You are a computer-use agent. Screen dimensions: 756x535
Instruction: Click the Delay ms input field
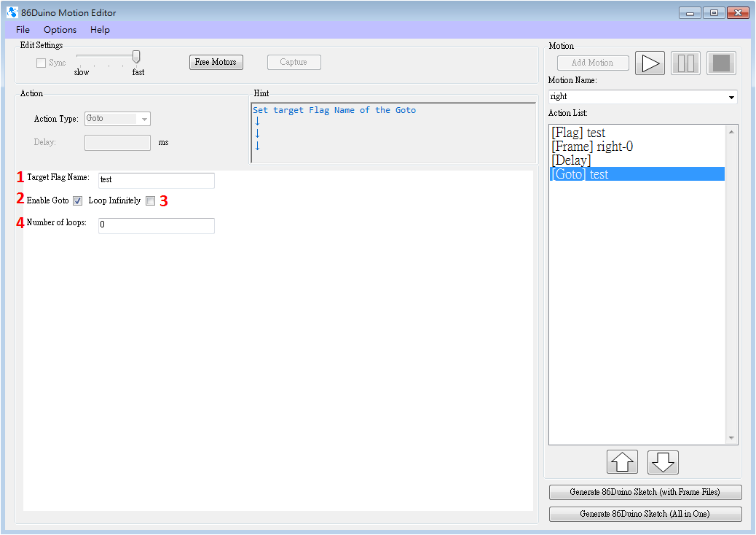click(118, 143)
